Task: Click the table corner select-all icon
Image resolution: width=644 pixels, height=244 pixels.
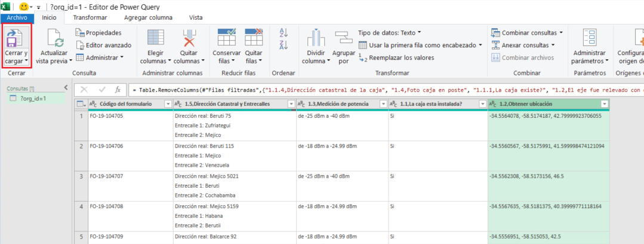Action: pos(81,104)
